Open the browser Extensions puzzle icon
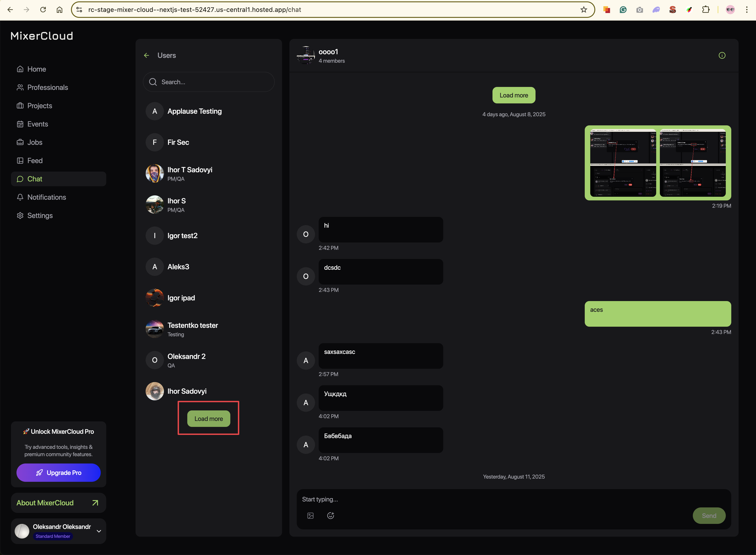Screen dimensions: 756x555 [706, 10]
